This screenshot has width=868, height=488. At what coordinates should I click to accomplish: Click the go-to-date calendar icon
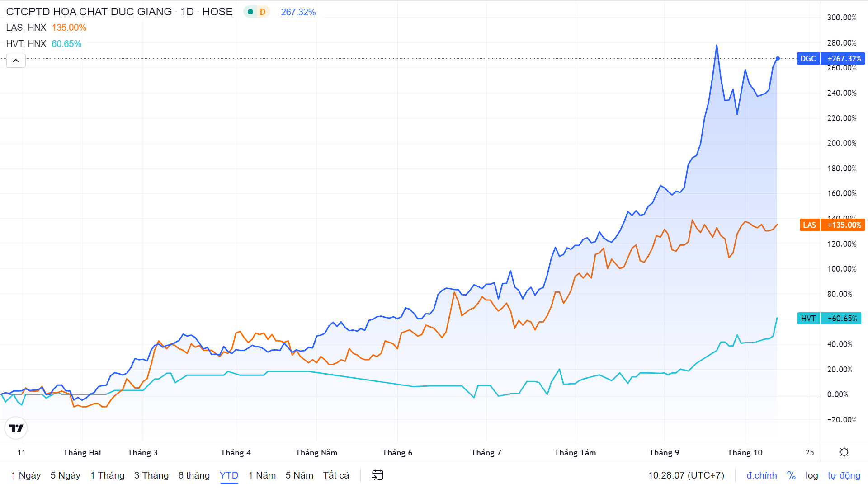point(377,475)
